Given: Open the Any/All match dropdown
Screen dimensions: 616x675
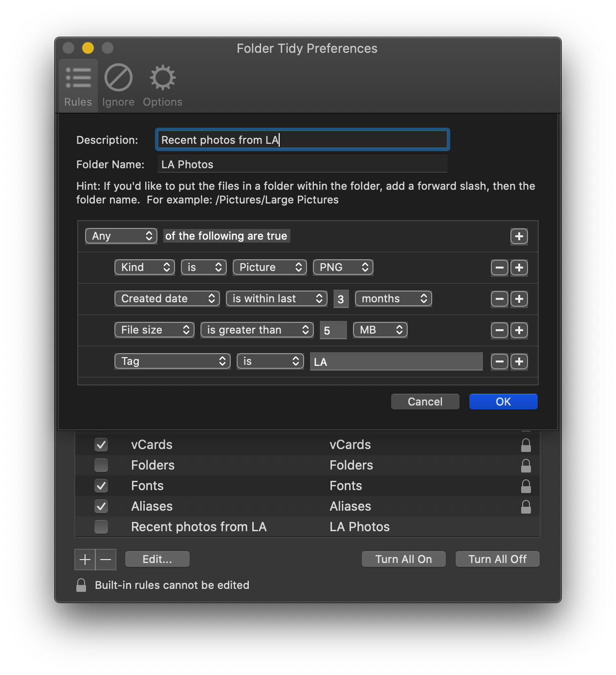Looking at the screenshot, I should (121, 236).
